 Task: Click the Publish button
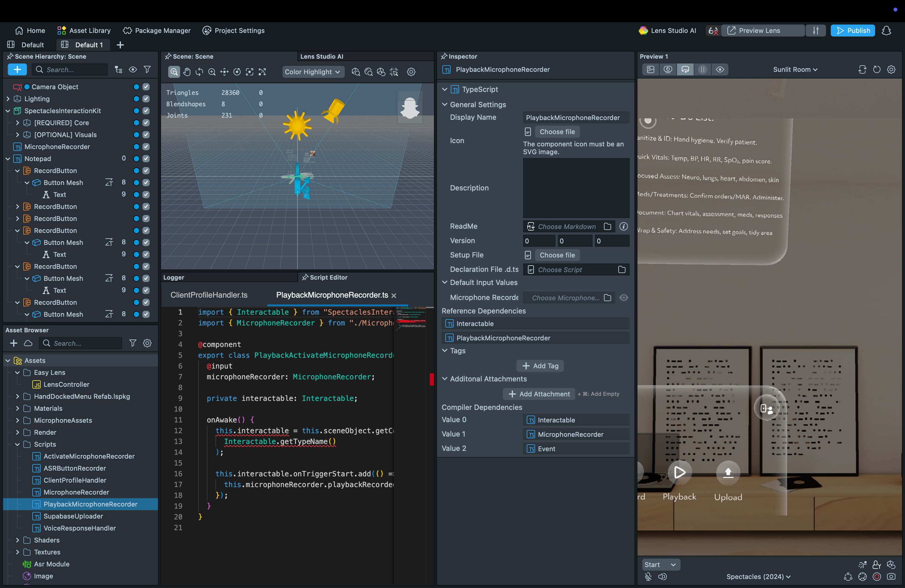coord(853,31)
